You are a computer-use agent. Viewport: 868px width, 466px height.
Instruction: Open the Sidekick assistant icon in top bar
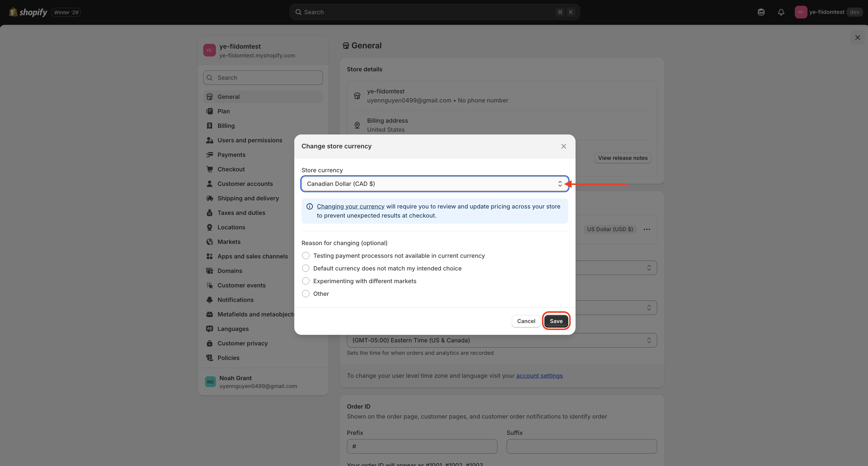click(761, 12)
